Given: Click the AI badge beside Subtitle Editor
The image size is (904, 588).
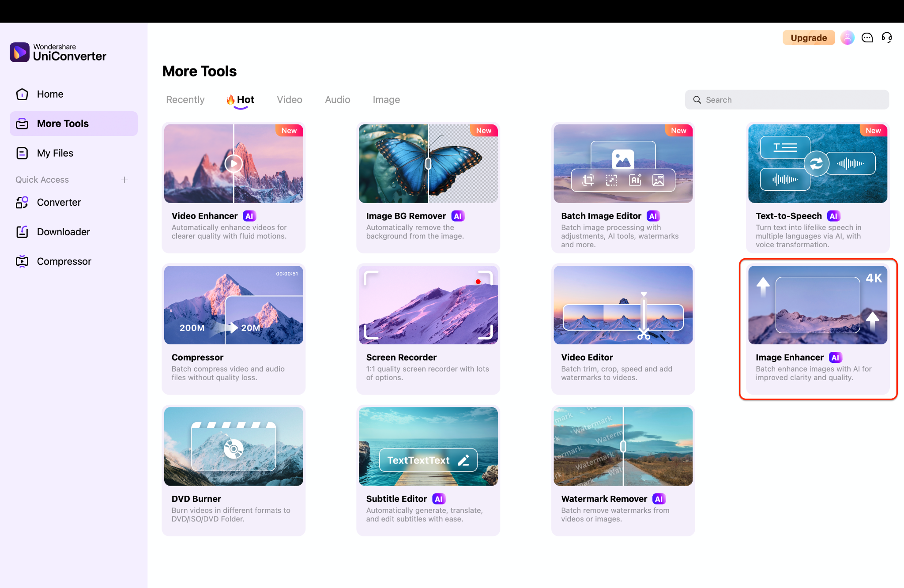Looking at the screenshot, I should pyautogui.click(x=438, y=499).
